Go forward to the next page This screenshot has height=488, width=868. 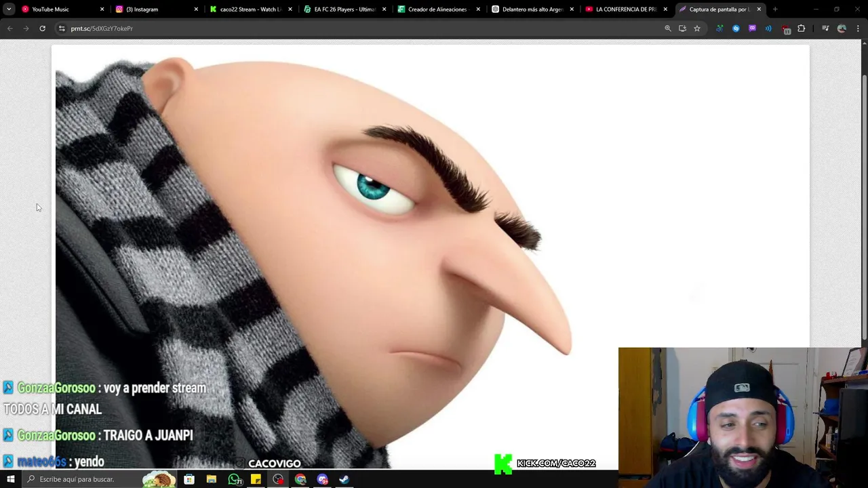[x=26, y=28]
